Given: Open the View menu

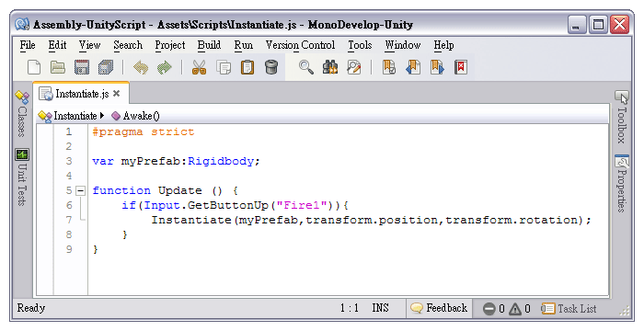Looking at the screenshot, I should tap(89, 45).
